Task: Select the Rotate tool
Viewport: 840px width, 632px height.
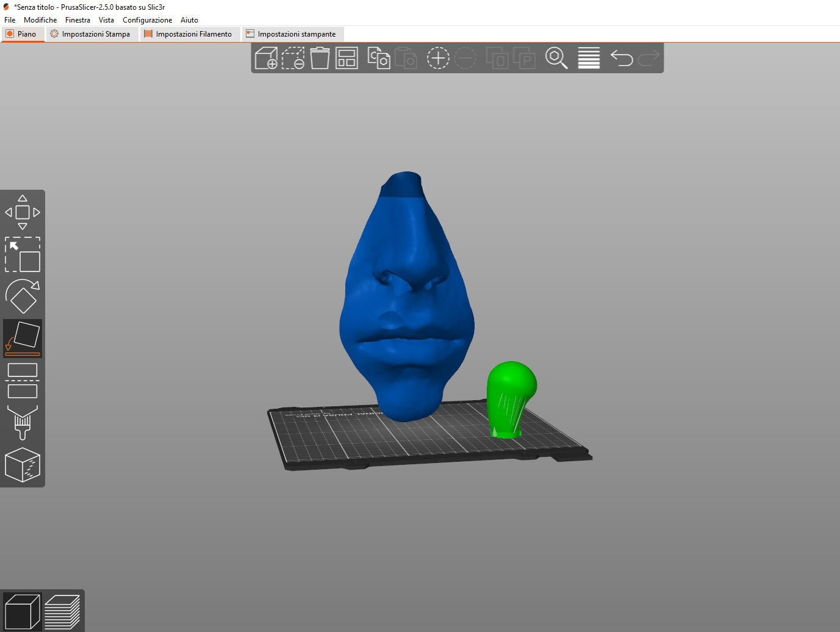Action: coord(23,297)
